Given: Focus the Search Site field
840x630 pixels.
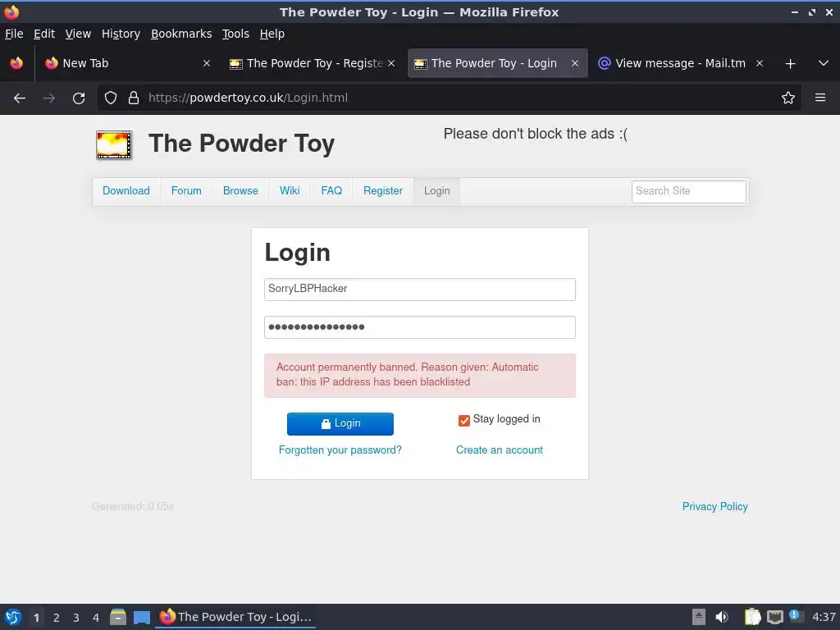Looking at the screenshot, I should tap(689, 191).
